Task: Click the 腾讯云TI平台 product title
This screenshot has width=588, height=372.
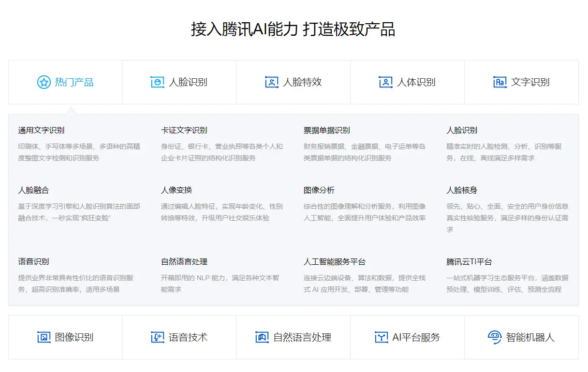Action: coord(471,261)
